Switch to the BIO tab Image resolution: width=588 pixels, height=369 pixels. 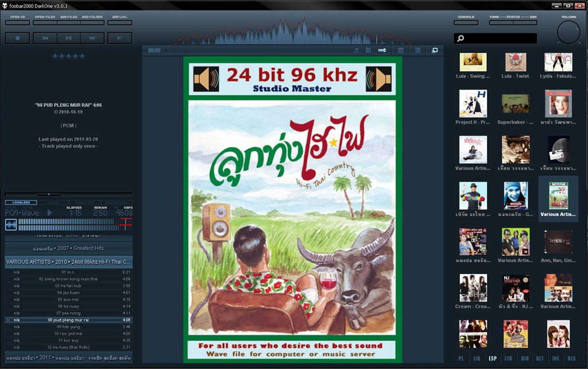point(525,359)
